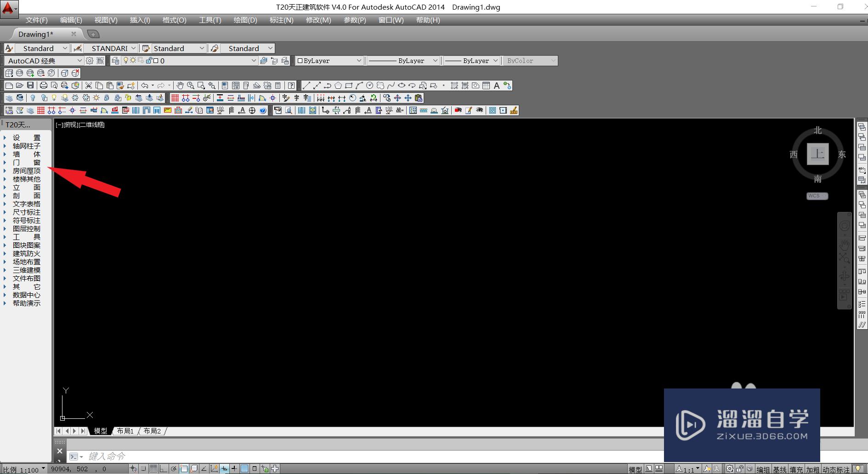The width and height of the screenshot is (868, 474).
Task: Click the yellow envelope icon in bottom toolbar
Action: click(x=168, y=110)
